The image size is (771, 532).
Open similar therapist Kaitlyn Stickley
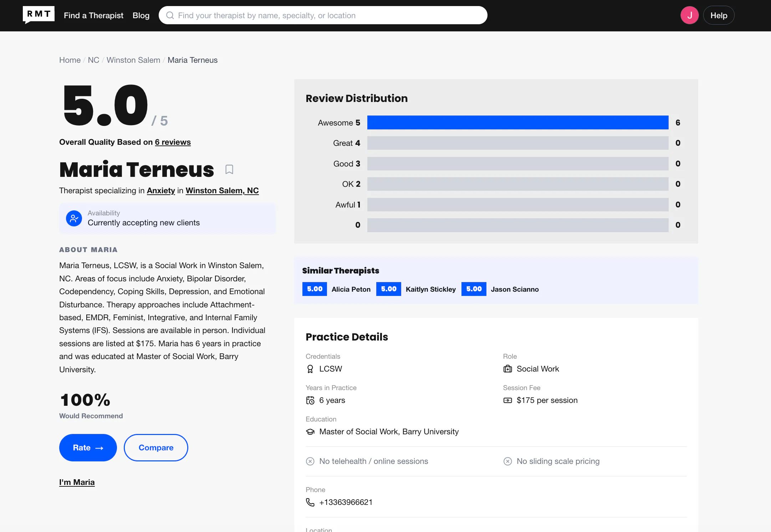click(x=431, y=289)
